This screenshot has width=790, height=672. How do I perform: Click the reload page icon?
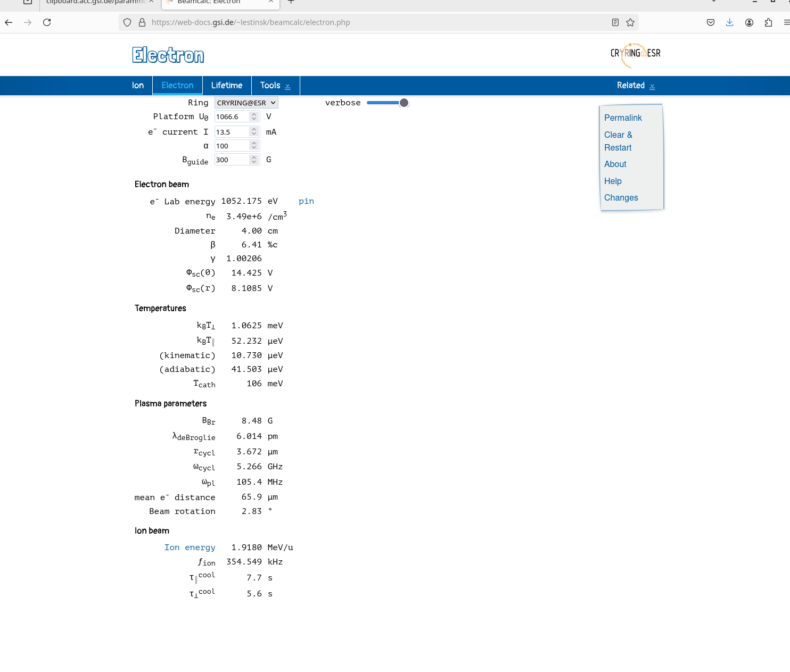(47, 22)
